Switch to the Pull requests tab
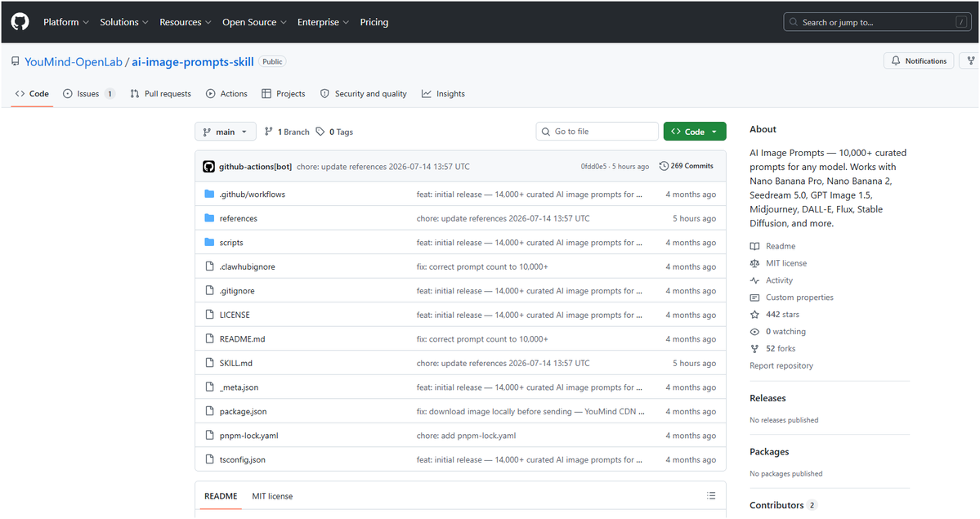The width and height of the screenshot is (980, 519). (x=161, y=94)
